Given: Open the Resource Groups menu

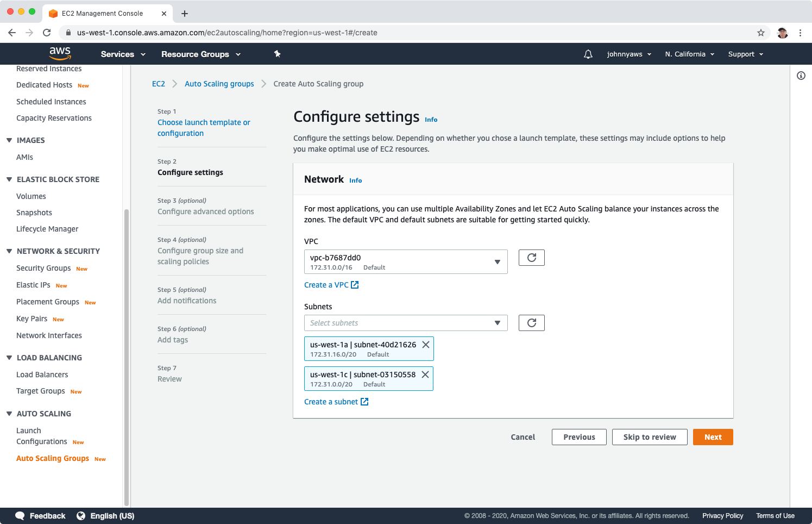Looking at the screenshot, I should click(x=201, y=54).
